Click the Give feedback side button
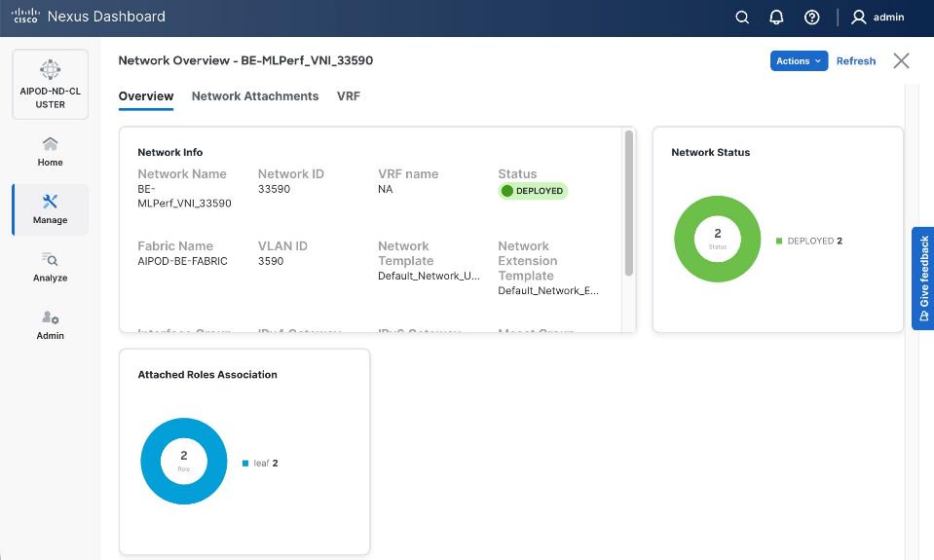 (922, 279)
